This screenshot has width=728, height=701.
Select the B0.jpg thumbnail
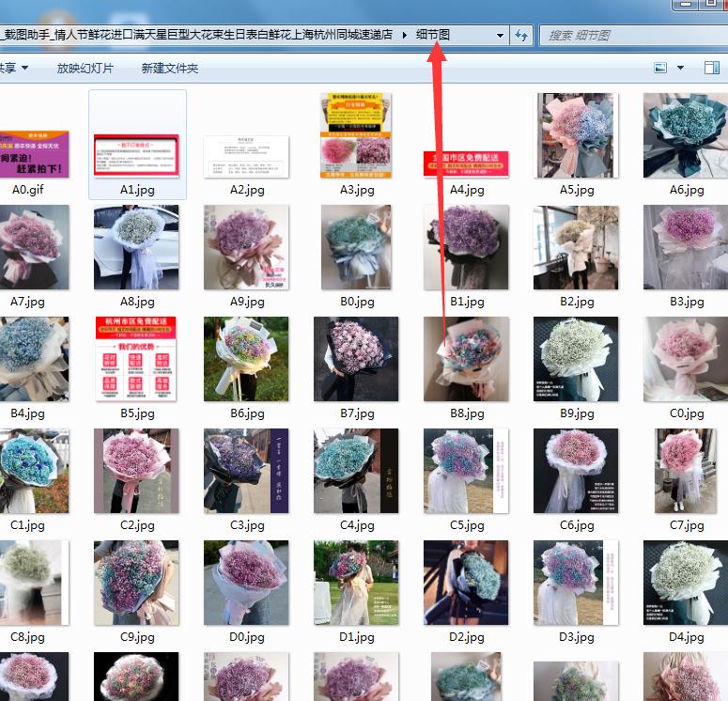[356, 247]
